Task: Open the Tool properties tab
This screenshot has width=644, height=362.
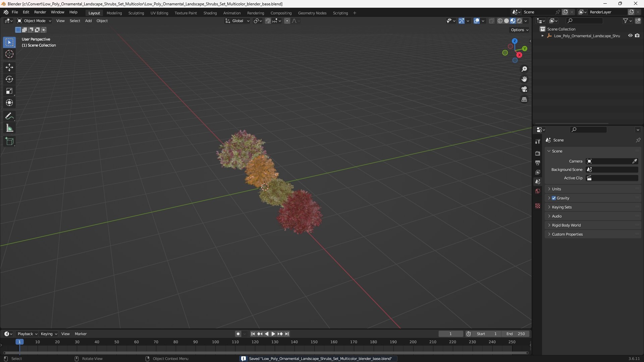Action: 538,141
